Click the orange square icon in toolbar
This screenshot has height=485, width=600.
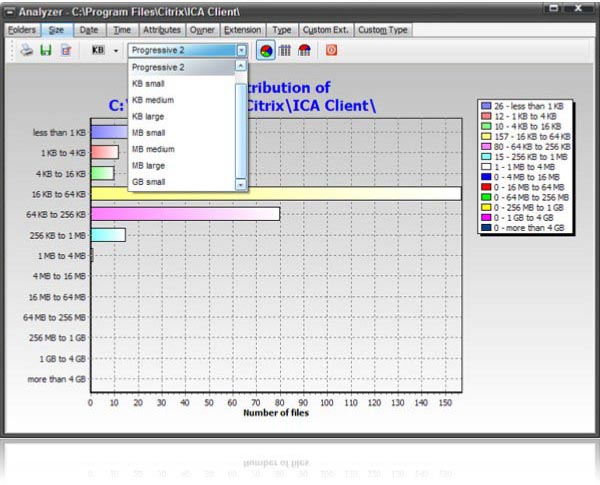click(x=332, y=49)
